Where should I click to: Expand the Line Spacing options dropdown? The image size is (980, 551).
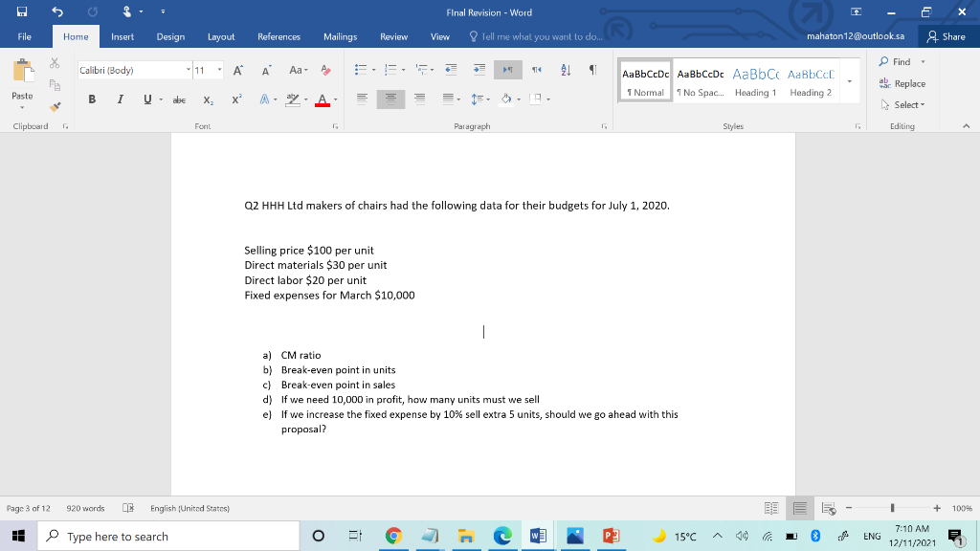tap(481, 99)
